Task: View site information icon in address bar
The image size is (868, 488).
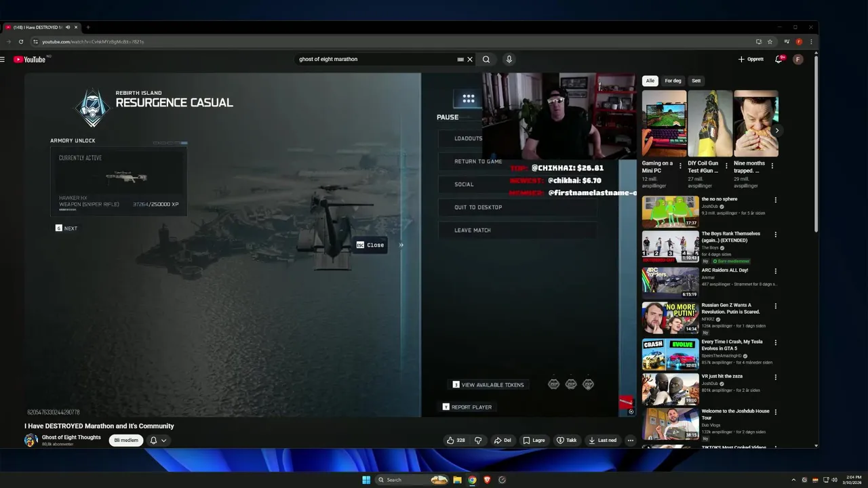Action: click(36, 41)
